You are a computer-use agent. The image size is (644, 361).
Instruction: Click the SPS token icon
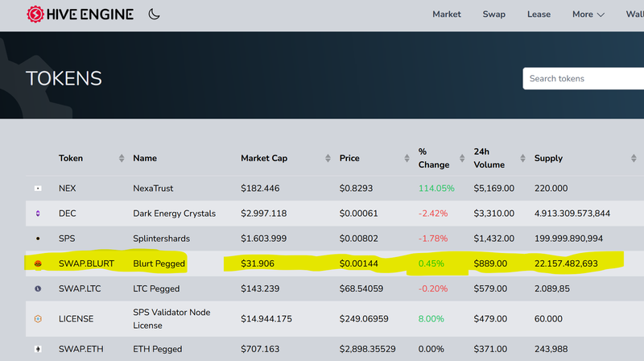coord(38,239)
